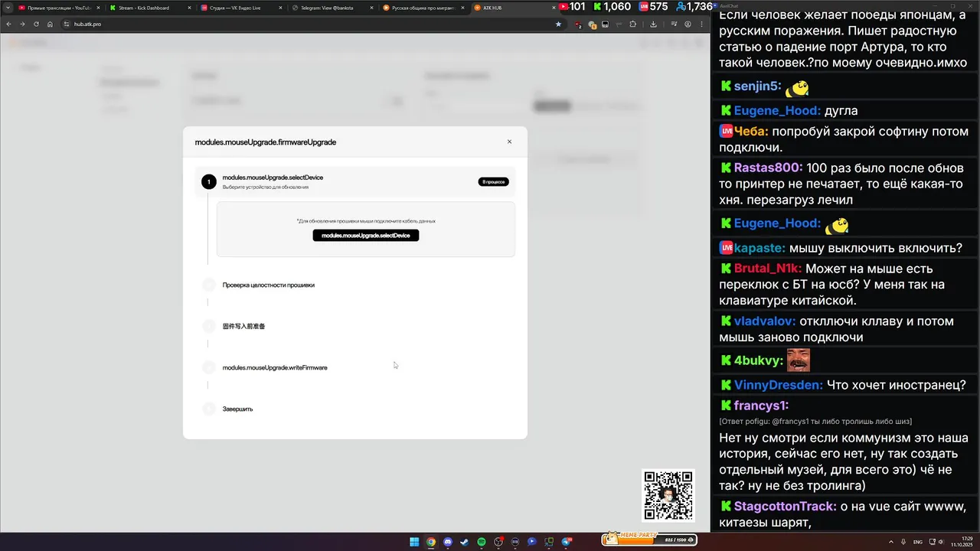Click the black modules.mouseUpgrade.selectDevice button
Viewport: 980px width, 551px height.
(366, 236)
